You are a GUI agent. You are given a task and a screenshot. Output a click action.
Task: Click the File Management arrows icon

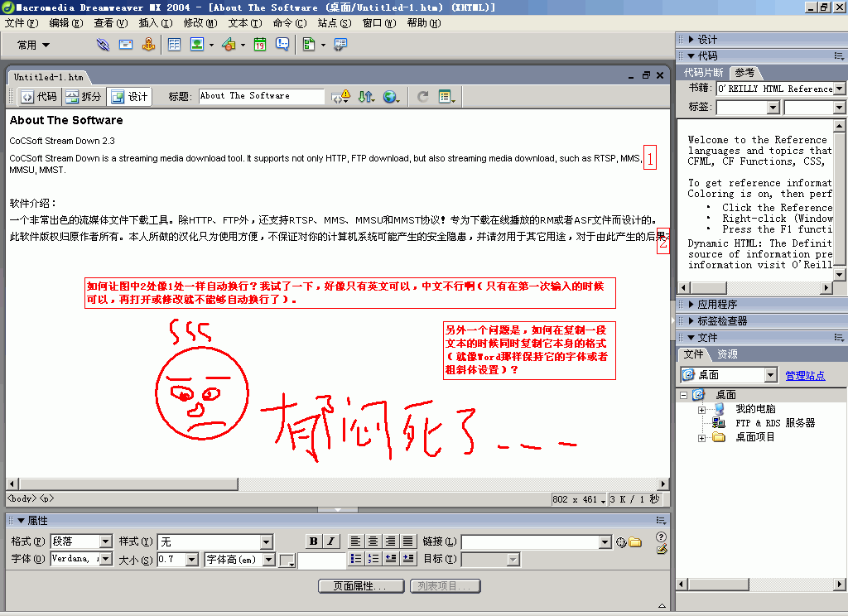365,97
